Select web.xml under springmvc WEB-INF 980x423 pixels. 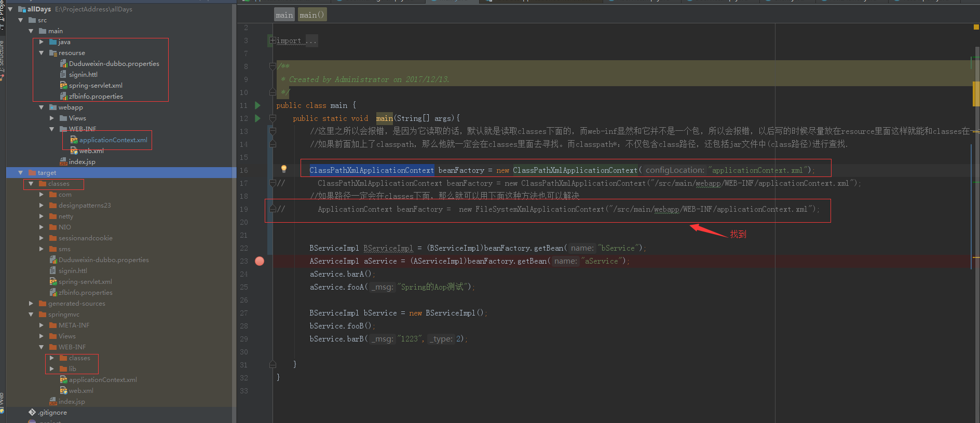pyautogui.click(x=81, y=390)
